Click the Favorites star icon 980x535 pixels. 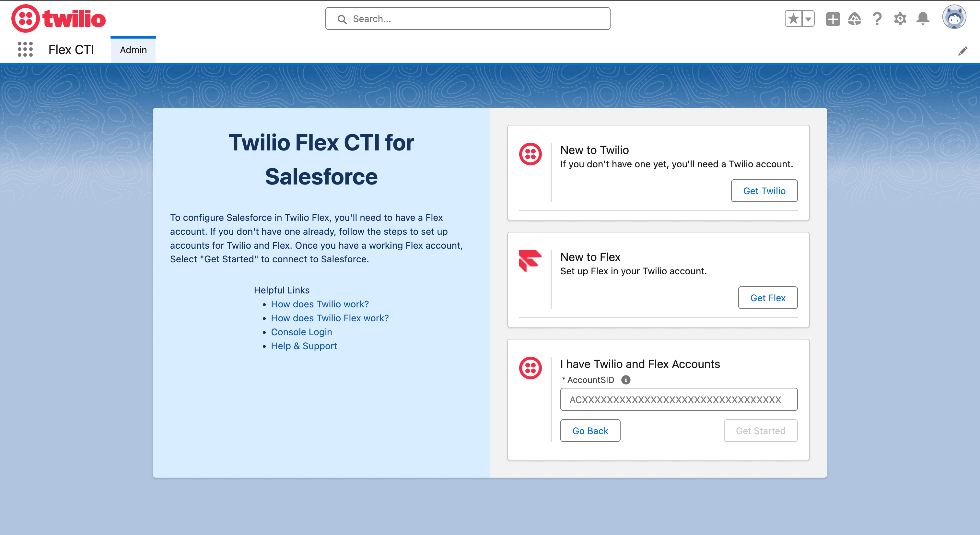pos(793,19)
